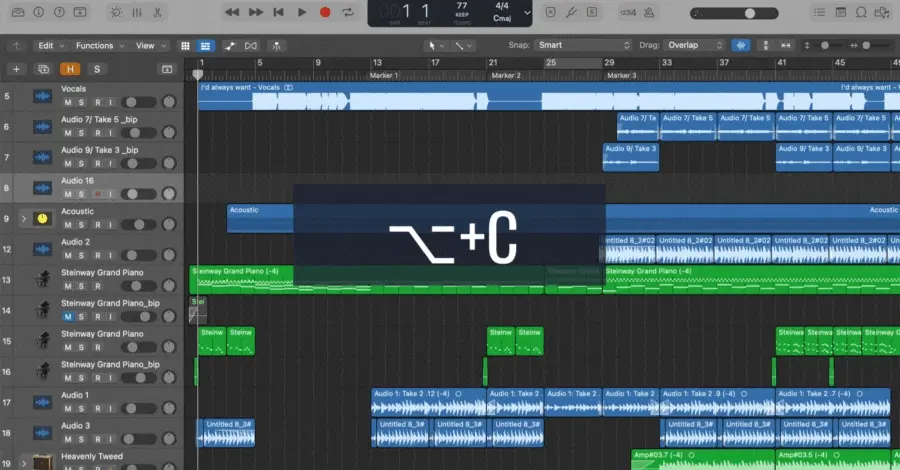The image size is (900, 470).
Task: Toggle the Replace mode icon
Action: tap(550, 12)
